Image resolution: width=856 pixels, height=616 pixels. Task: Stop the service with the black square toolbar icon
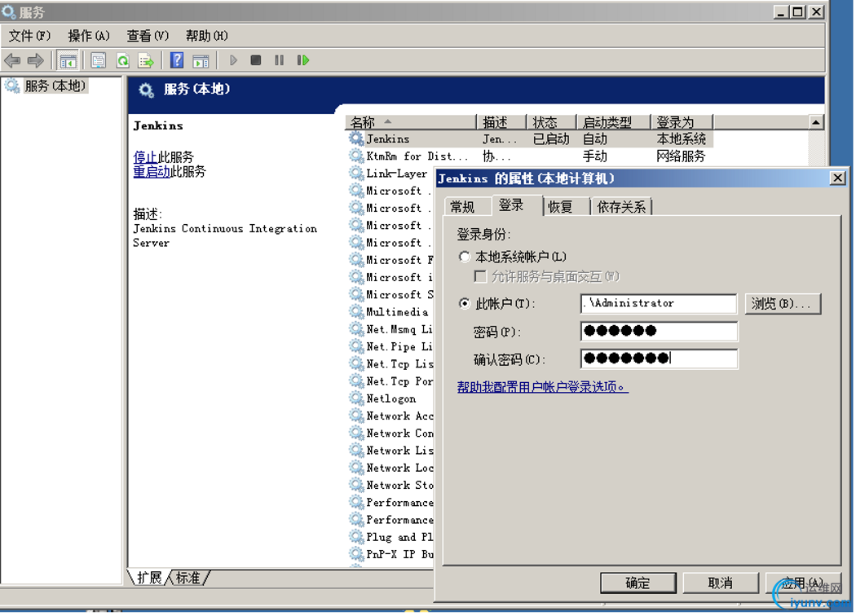(x=254, y=59)
